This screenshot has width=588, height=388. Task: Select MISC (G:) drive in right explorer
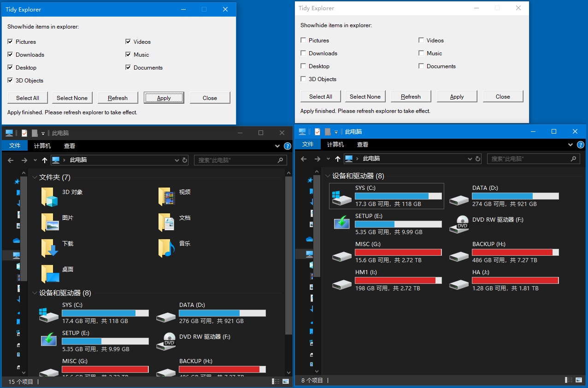click(387, 252)
